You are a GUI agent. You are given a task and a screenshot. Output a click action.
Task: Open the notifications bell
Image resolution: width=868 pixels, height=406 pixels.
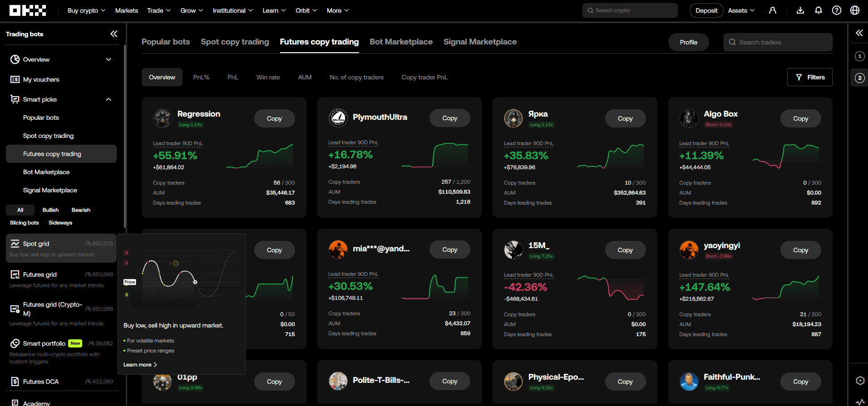click(819, 10)
